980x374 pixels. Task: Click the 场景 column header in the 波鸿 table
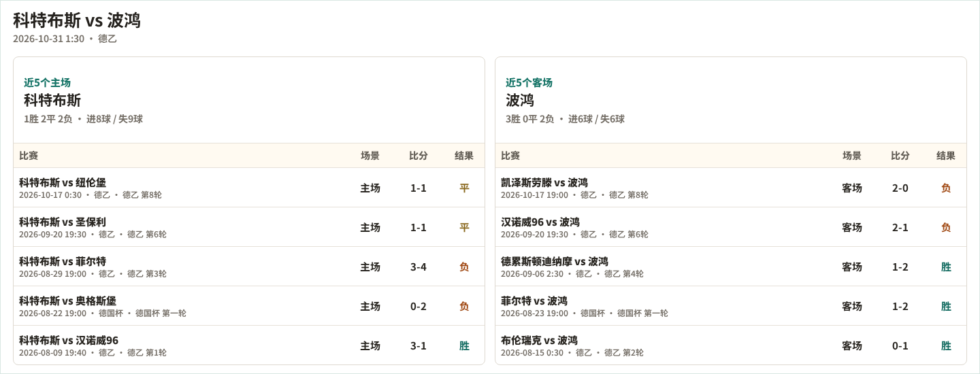pos(852,156)
